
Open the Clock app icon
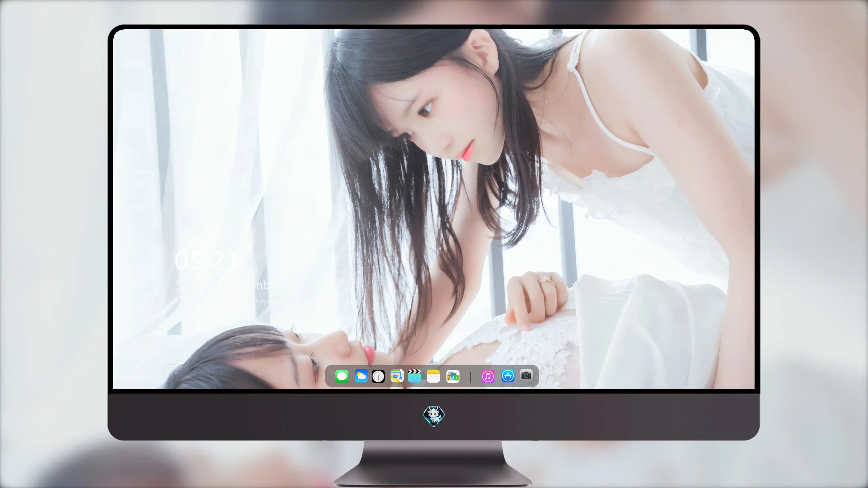click(x=378, y=376)
